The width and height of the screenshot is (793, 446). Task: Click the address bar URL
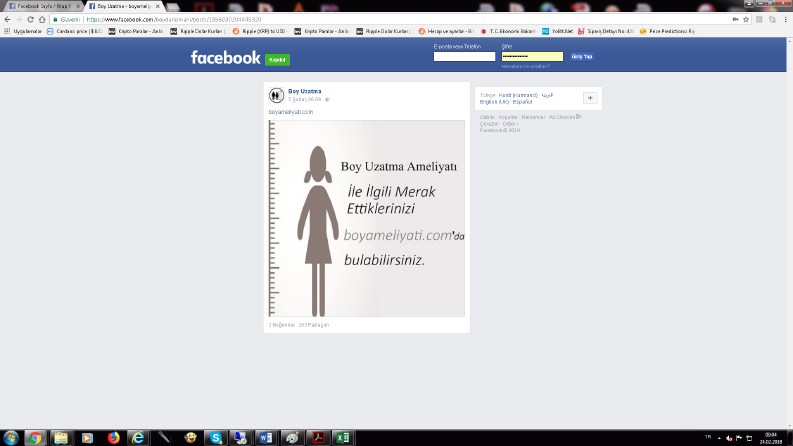173,20
